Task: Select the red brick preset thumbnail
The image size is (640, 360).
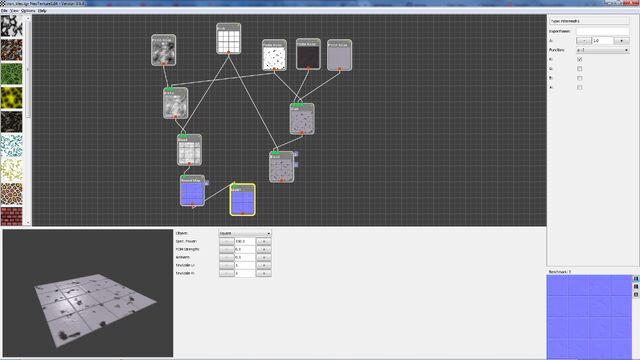Action: click(x=11, y=216)
